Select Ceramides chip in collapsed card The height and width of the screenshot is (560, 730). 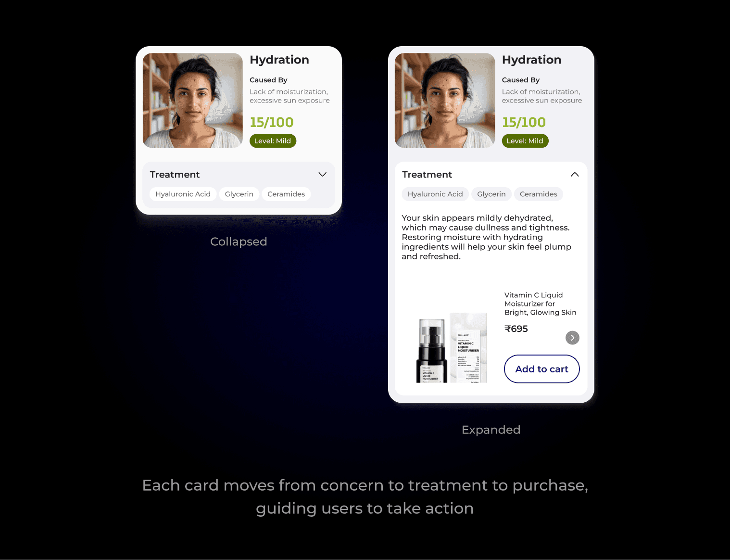pyautogui.click(x=286, y=194)
